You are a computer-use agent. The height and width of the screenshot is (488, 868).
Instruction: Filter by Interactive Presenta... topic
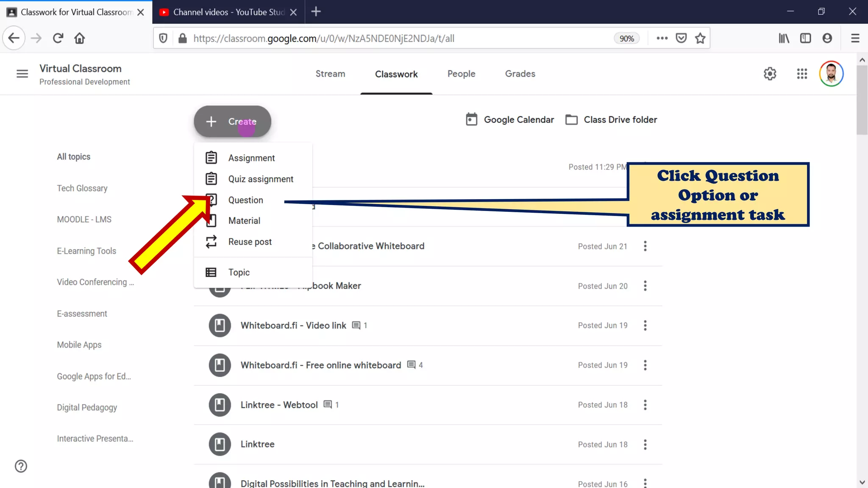(95, 439)
